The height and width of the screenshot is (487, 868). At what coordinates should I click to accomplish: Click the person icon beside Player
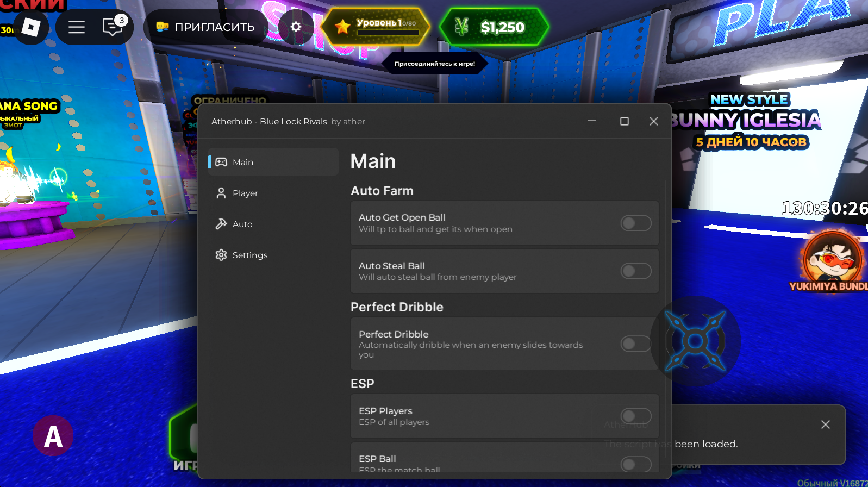tap(221, 193)
